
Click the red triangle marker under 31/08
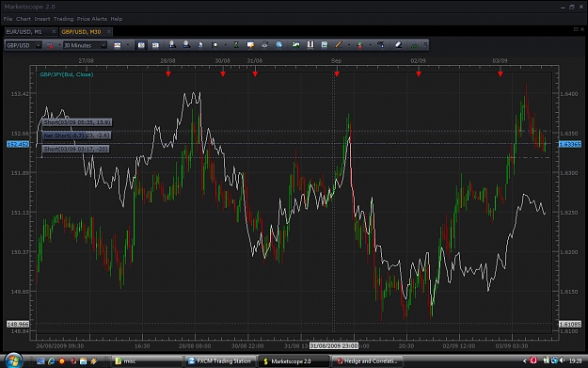click(255, 74)
